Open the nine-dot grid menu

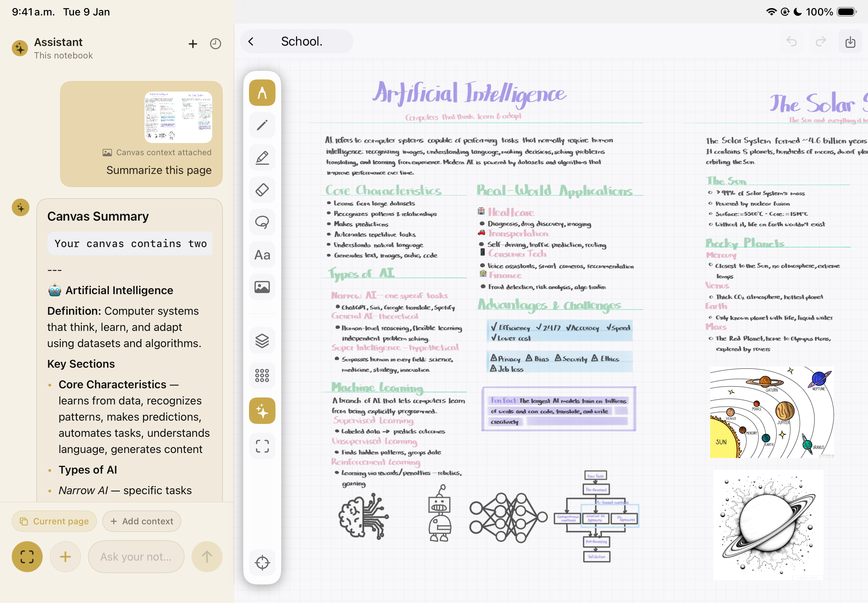pos(262,375)
